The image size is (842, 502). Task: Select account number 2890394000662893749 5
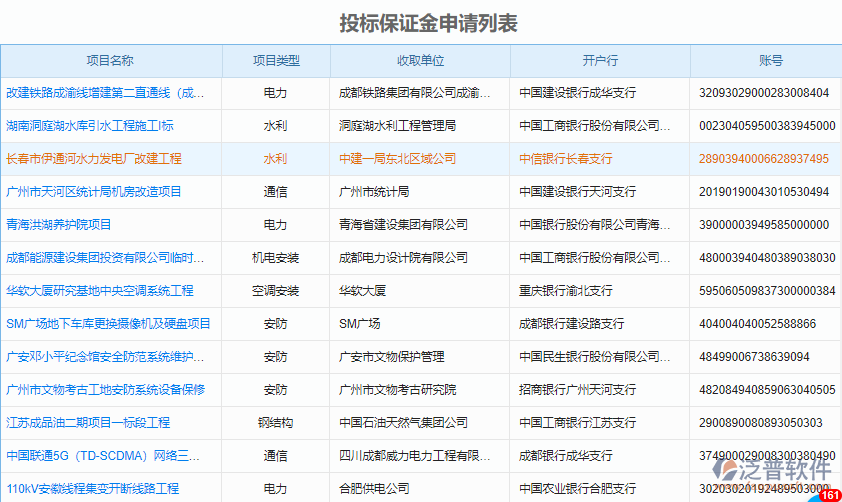click(764, 159)
